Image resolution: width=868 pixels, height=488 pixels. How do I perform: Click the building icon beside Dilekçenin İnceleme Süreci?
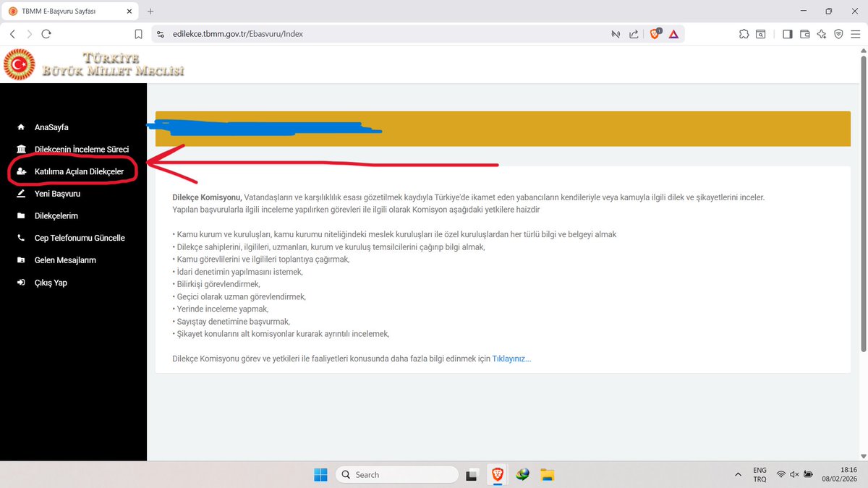[x=21, y=149]
